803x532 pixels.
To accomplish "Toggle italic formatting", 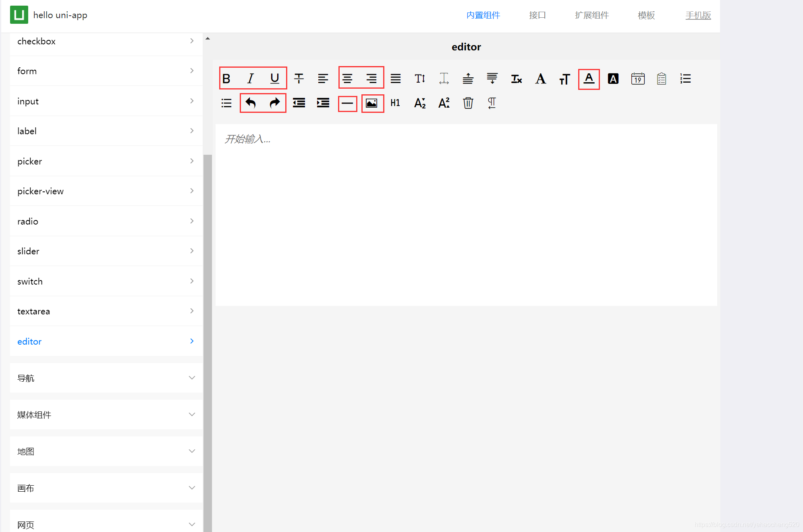I will click(251, 79).
